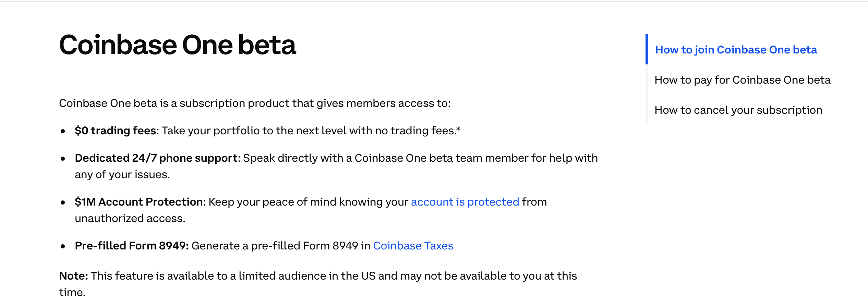Click the blue active indicator bar in sidebar

coord(647,49)
